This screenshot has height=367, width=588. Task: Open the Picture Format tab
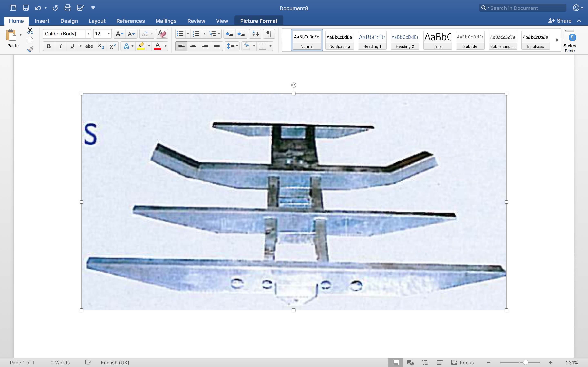click(x=258, y=21)
